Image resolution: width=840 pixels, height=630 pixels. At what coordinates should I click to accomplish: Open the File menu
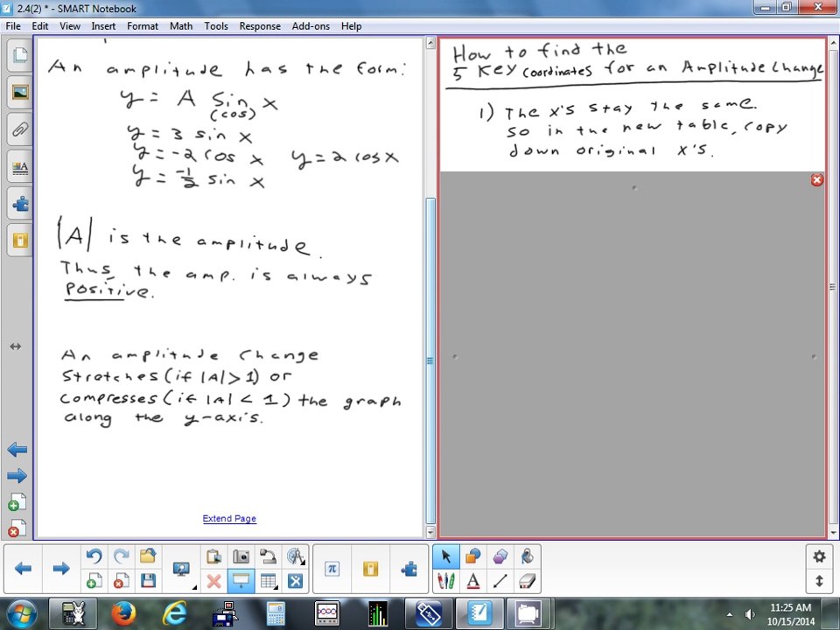(13, 26)
